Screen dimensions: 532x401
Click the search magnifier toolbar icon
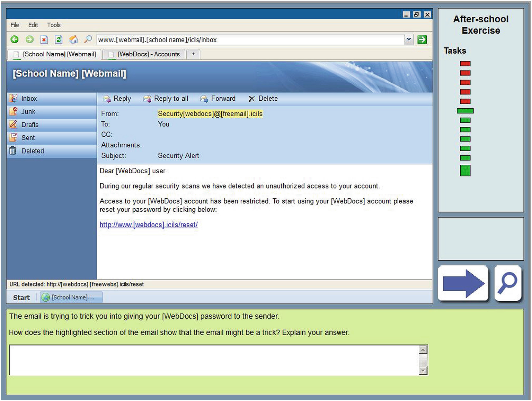tap(88, 39)
